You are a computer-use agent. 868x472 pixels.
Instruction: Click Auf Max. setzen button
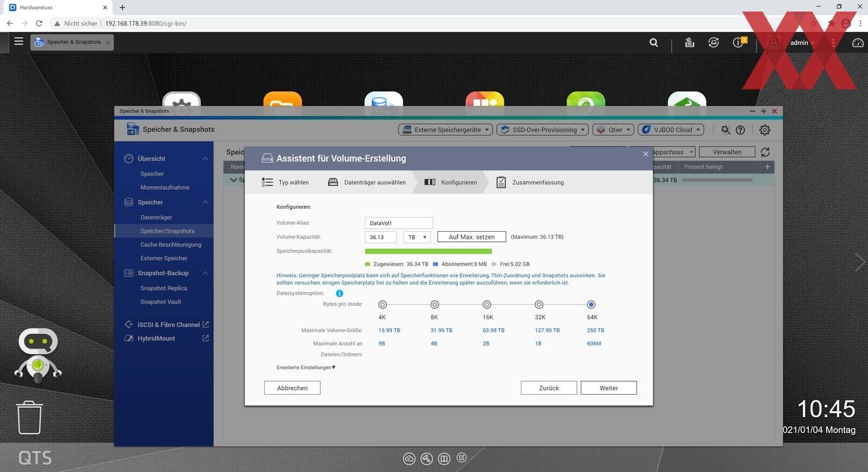click(472, 237)
